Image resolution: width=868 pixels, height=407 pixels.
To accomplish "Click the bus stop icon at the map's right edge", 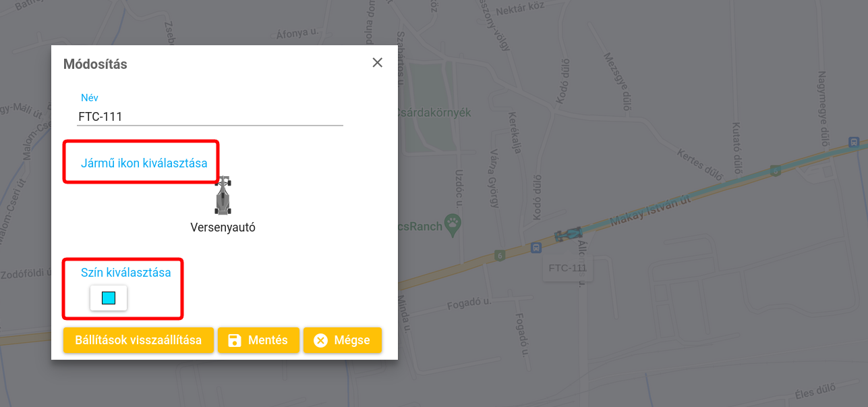I will pos(854,142).
